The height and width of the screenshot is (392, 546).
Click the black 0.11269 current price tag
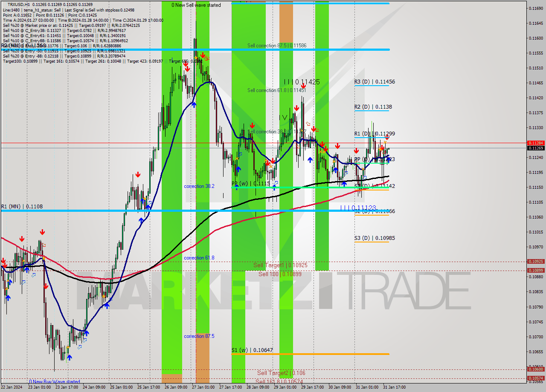click(535, 148)
